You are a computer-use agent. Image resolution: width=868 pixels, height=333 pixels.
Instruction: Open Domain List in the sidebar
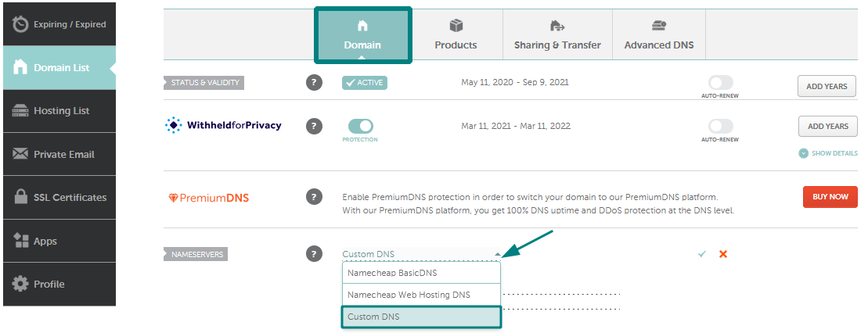[59, 67]
